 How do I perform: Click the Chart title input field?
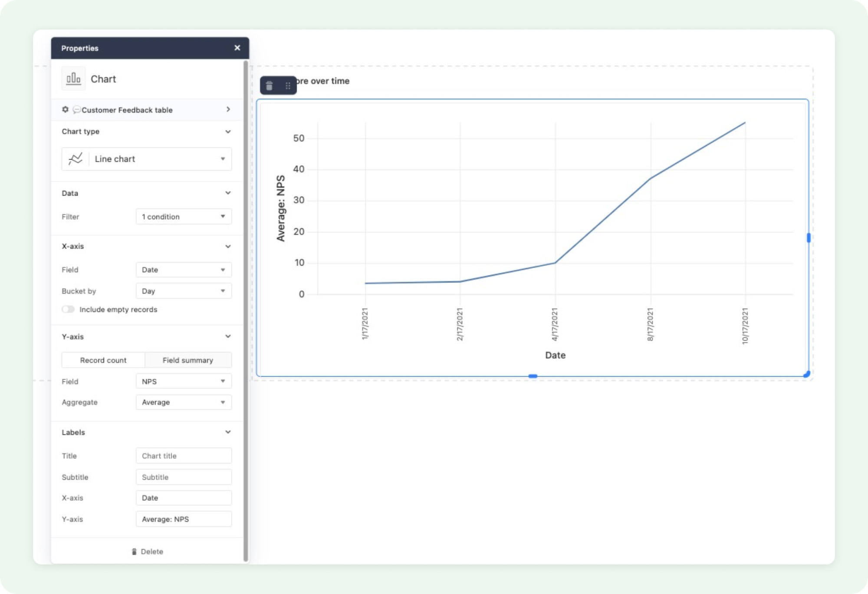tap(183, 455)
